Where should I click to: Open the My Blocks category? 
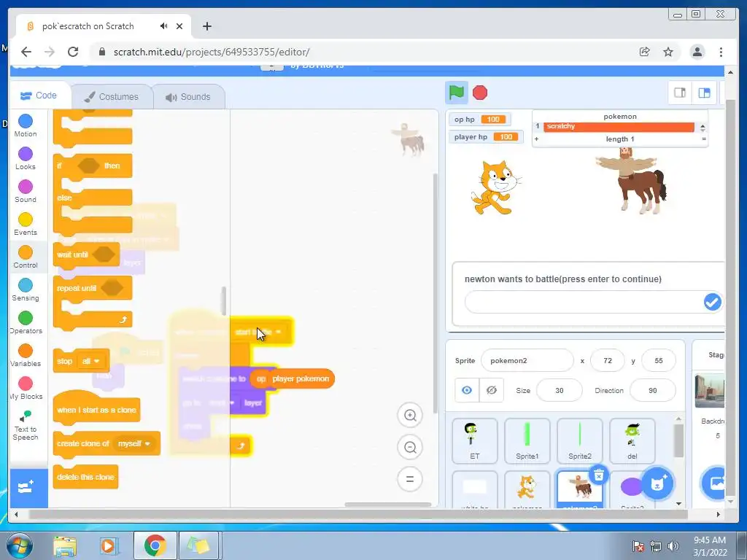[26, 388]
